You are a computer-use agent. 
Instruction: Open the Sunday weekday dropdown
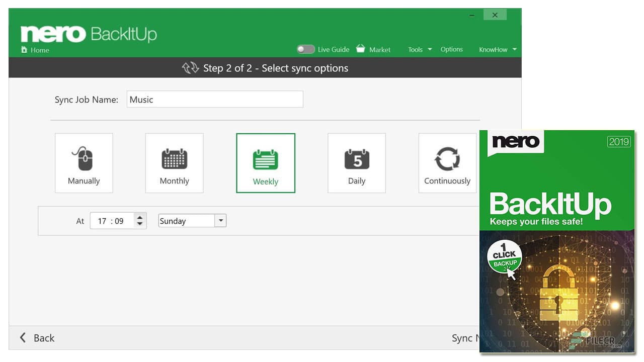(x=220, y=220)
